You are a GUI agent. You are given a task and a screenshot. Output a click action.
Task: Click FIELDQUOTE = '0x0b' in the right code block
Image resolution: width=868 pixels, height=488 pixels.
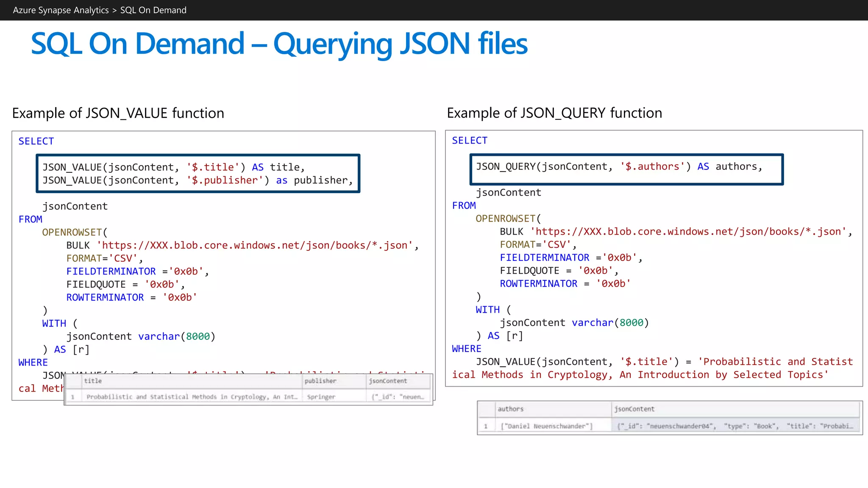tap(559, 271)
